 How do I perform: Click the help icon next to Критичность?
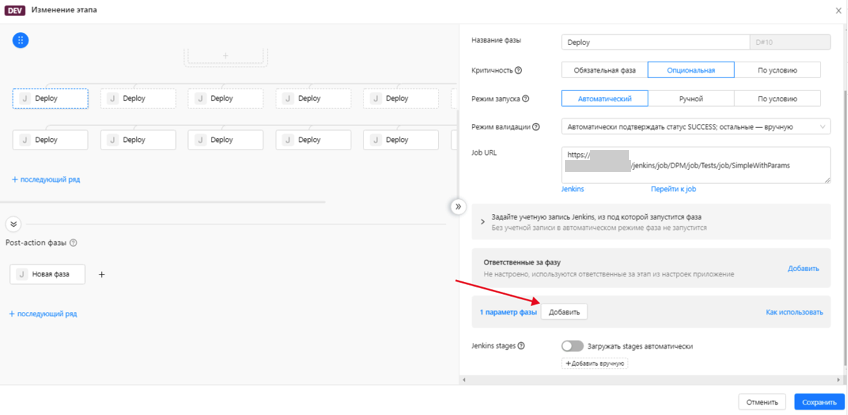tap(518, 71)
